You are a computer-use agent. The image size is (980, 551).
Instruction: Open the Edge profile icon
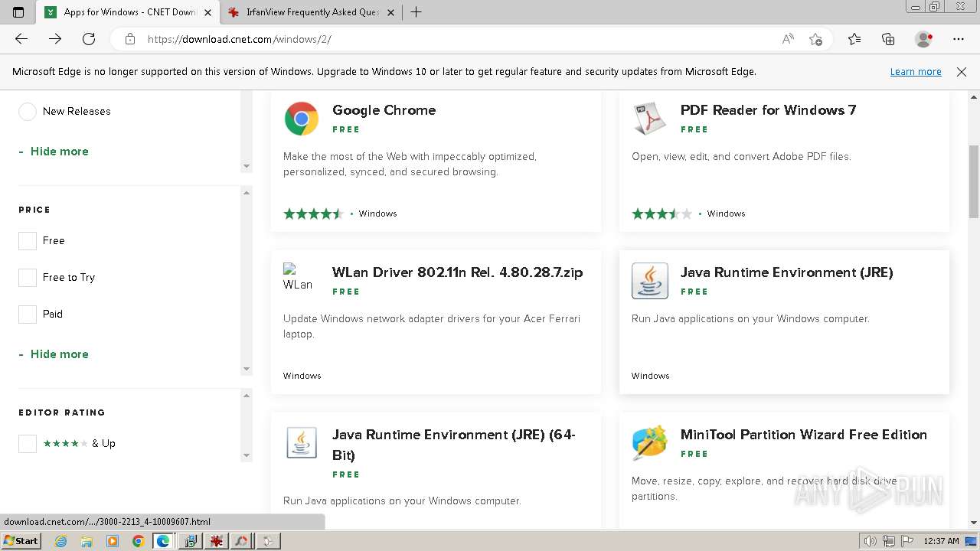pyautogui.click(x=924, y=39)
